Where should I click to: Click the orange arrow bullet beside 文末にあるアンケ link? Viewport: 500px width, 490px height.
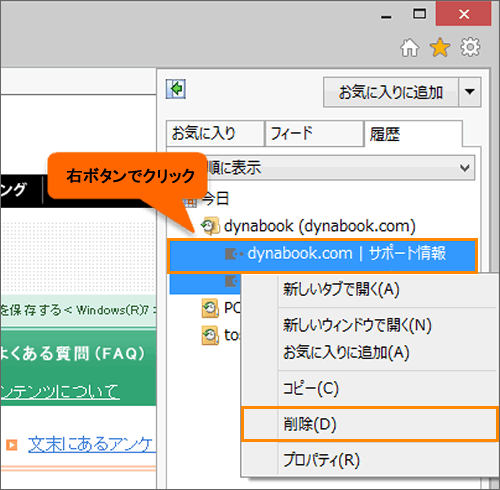12,445
